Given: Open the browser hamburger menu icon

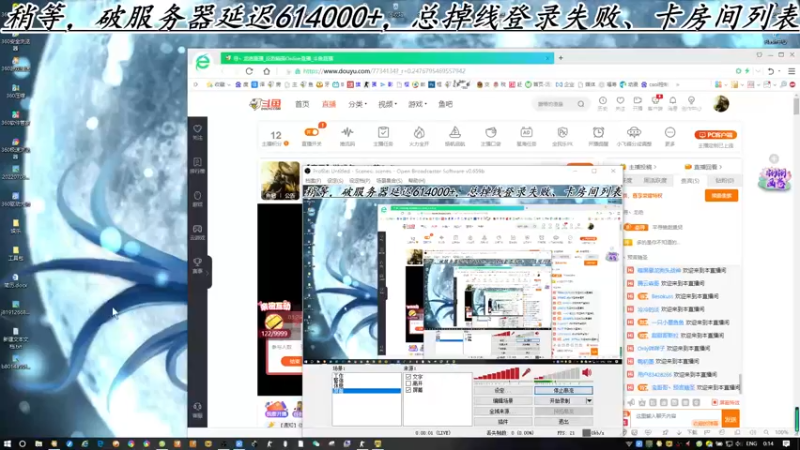Looking at the screenshot, I should coord(791,71).
